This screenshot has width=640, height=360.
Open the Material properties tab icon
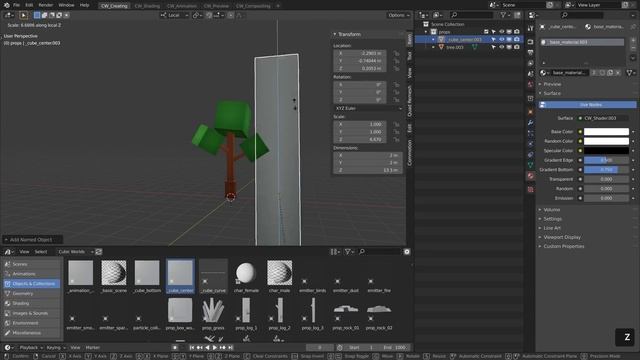pos(530,176)
